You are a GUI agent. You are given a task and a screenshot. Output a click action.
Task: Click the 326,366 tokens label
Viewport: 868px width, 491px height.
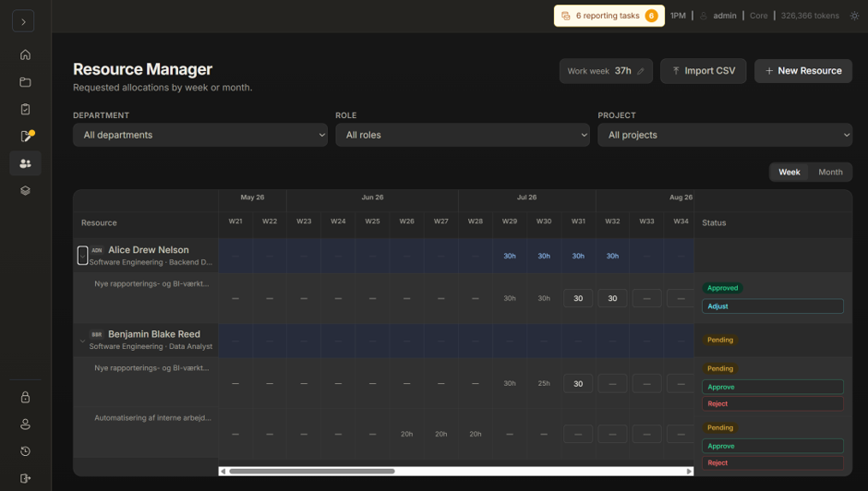pos(809,16)
